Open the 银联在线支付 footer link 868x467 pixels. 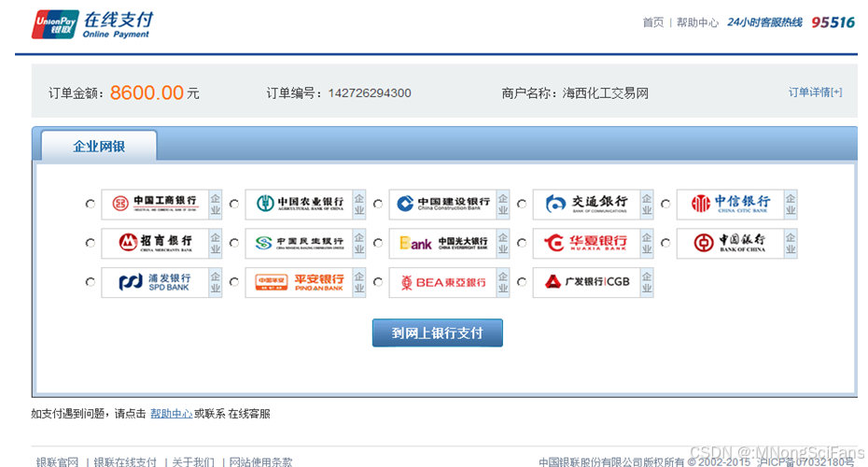(125, 461)
